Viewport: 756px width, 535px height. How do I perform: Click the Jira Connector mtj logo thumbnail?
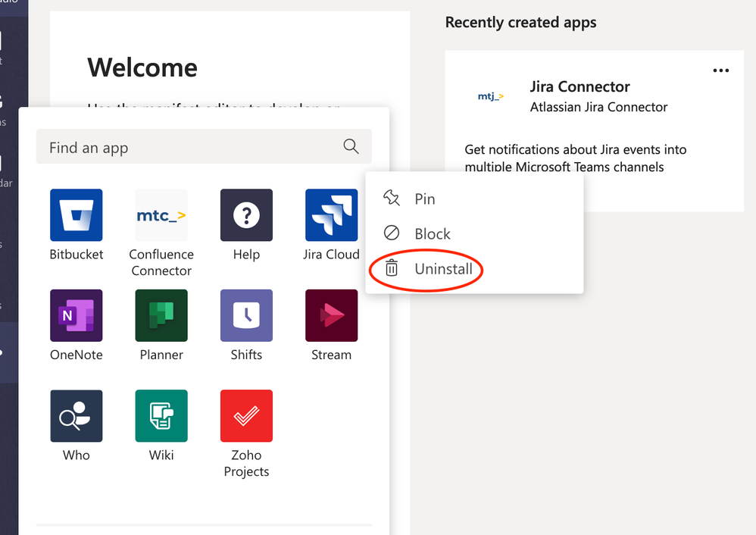coord(491,96)
